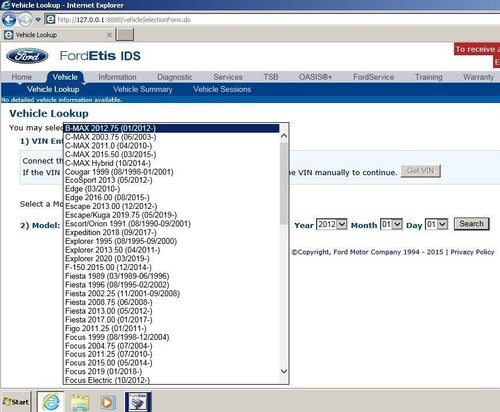Image resolution: width=500 pixels, height=412 pixels.
Task: Select EcoSport 2013 (05/2012-) in list
Action: tap(172, 180)
